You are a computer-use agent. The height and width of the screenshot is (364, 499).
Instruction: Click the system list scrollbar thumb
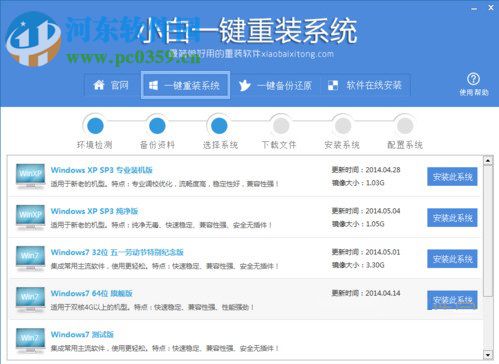coord(488,231)
